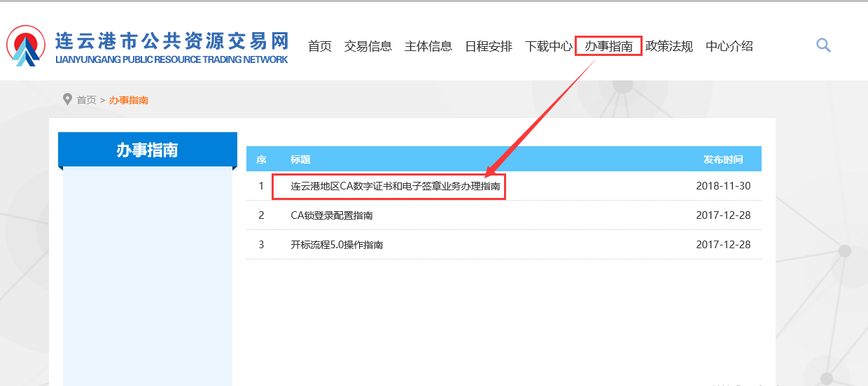Click the breadcrumb location pin icon
The height and width of the screenshot is (386, 868).
tap(67, 99)
